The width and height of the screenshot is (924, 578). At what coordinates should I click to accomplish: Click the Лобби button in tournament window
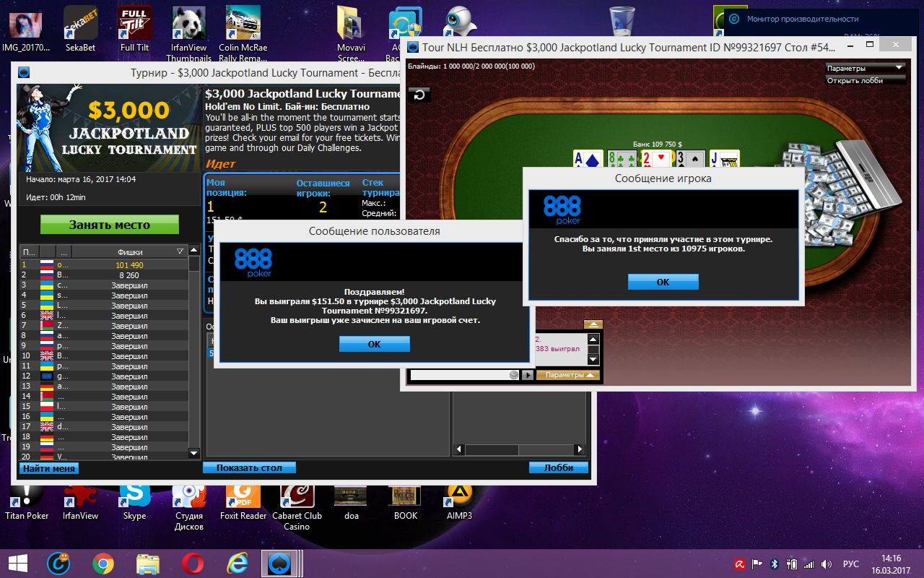click(x=559, y=468)
